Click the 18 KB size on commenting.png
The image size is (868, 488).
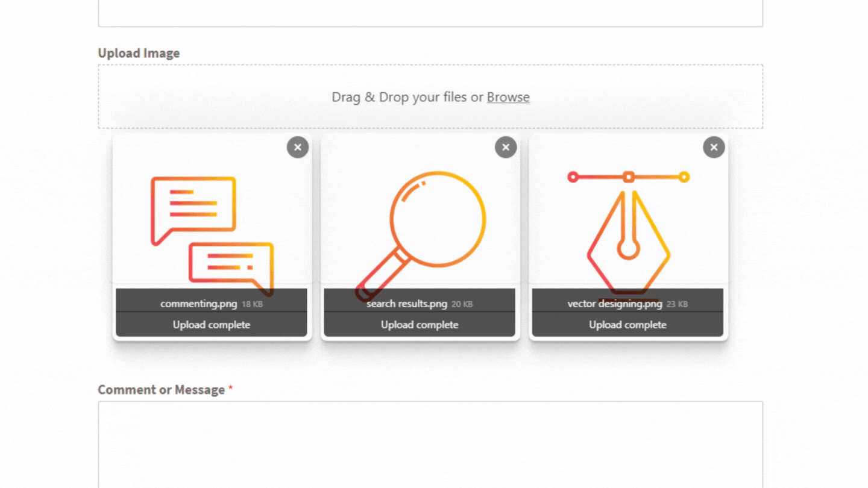(x=252, y=304)
